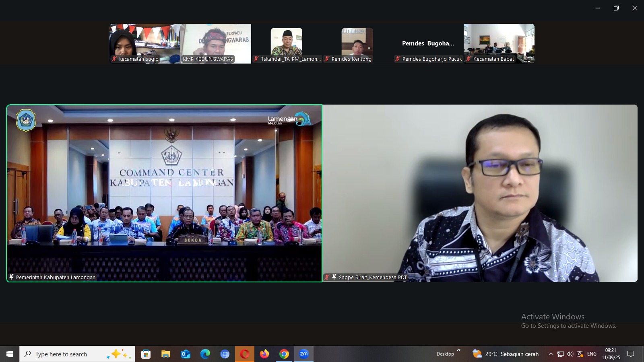Open Microsoft Edge from taskbar
Viewport: 644px width, 362px height.
click(205, 354)
